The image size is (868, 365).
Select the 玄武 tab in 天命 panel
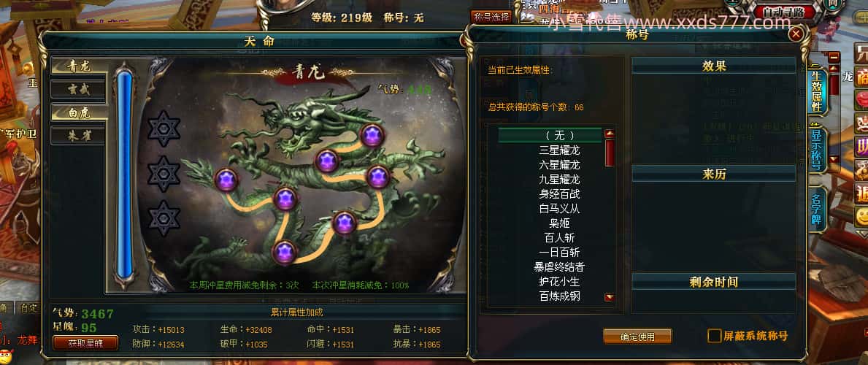pyautogui.click(x=78, y=88)
